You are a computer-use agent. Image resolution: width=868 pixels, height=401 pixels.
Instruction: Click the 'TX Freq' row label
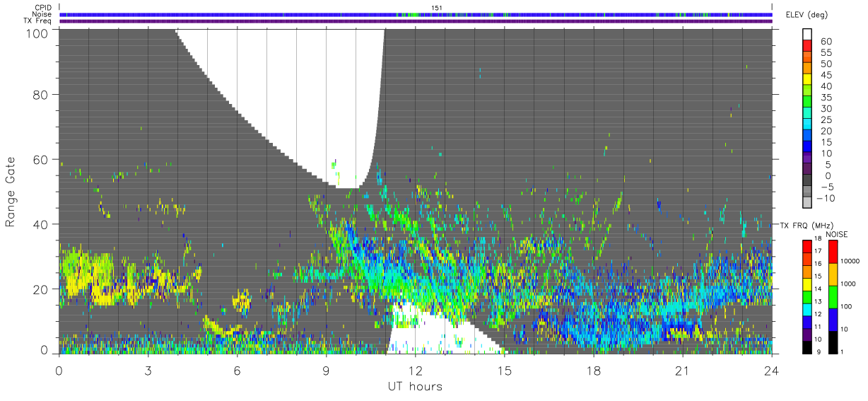38,21
